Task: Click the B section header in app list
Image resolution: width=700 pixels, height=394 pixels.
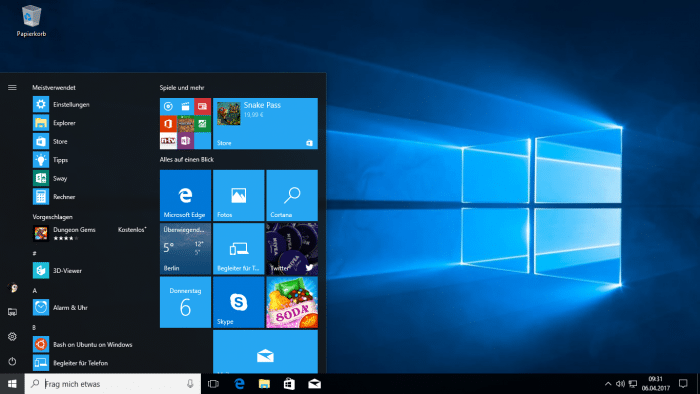Action: [x=34, y=328]
